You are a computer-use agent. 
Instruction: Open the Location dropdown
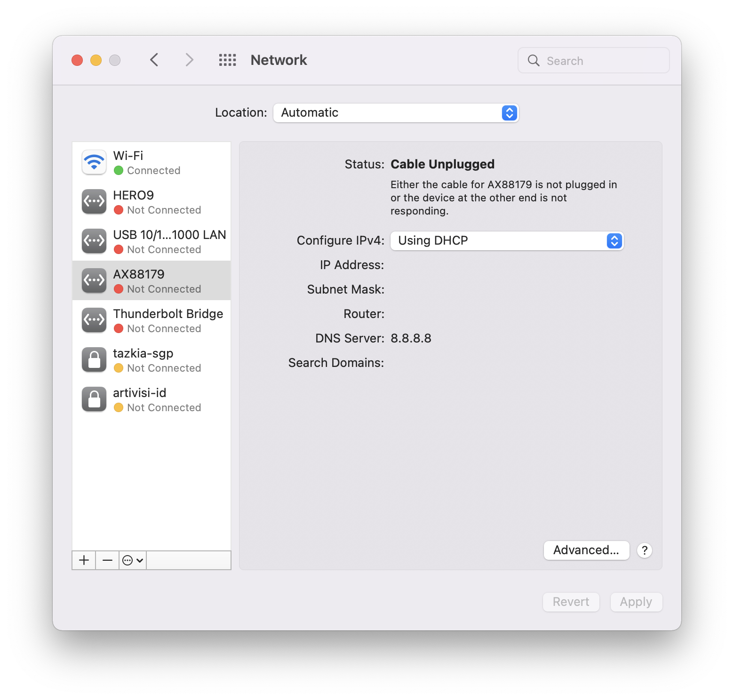pos(396,113)
